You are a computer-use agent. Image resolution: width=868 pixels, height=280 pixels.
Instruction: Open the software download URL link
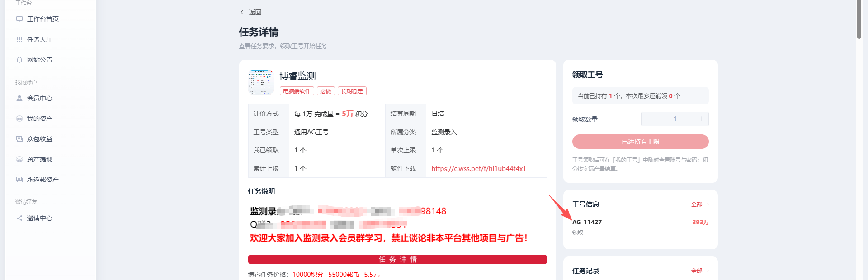click(x=479, y=168)
